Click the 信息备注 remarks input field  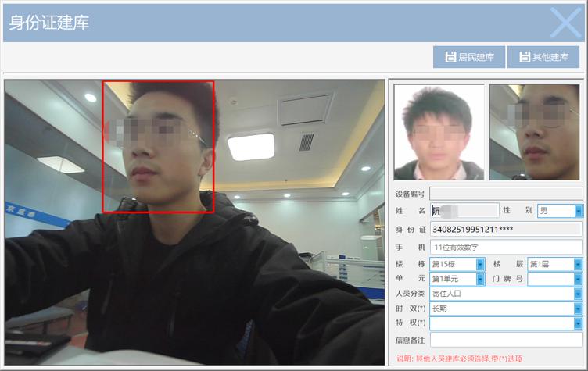coord(506,340)
